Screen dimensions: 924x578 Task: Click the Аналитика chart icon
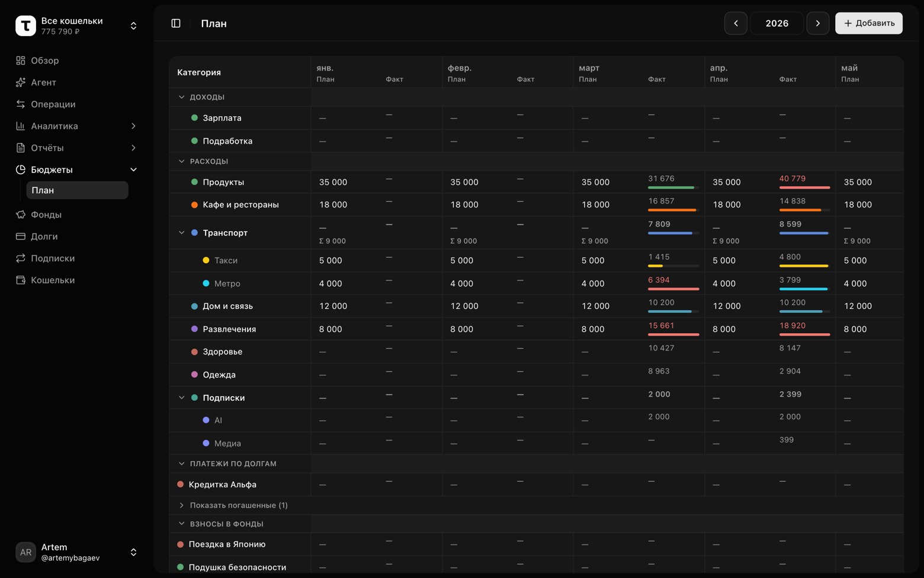click(21, 126)
